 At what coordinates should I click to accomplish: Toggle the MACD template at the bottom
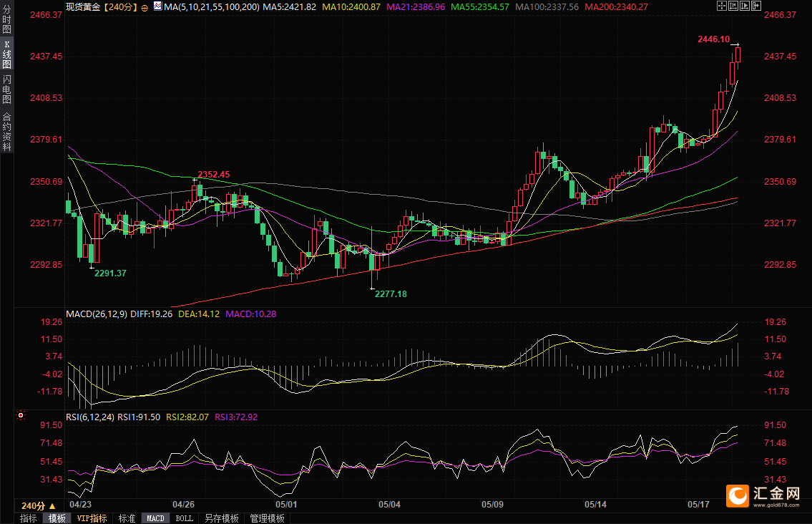155,518
